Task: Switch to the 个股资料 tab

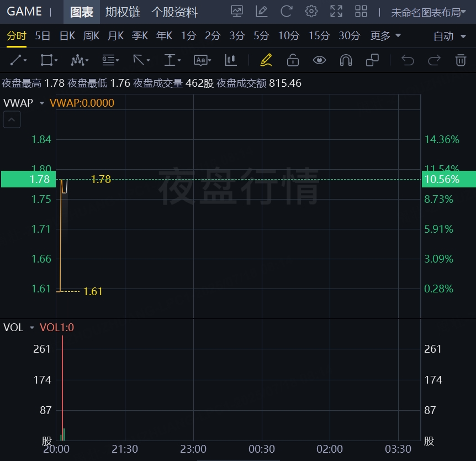Action: (x=174, y=12)
